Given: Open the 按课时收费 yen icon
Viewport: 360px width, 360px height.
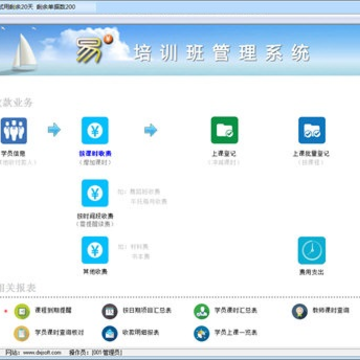Looking at the screenshot, I should (95, 130).
